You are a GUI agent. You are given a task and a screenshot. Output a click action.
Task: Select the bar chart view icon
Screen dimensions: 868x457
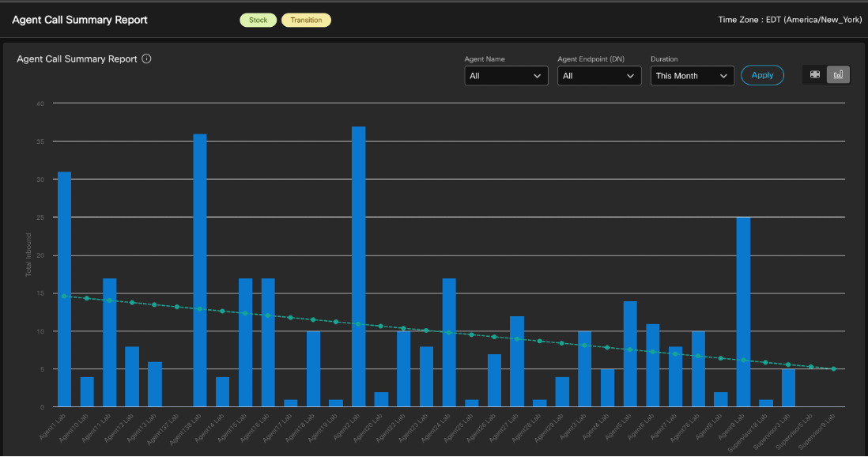pyautogui.click(x=838, y=75)
